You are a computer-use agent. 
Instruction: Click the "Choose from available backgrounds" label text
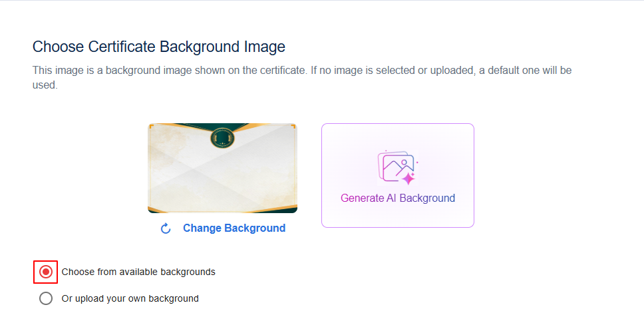coord(138,272)
